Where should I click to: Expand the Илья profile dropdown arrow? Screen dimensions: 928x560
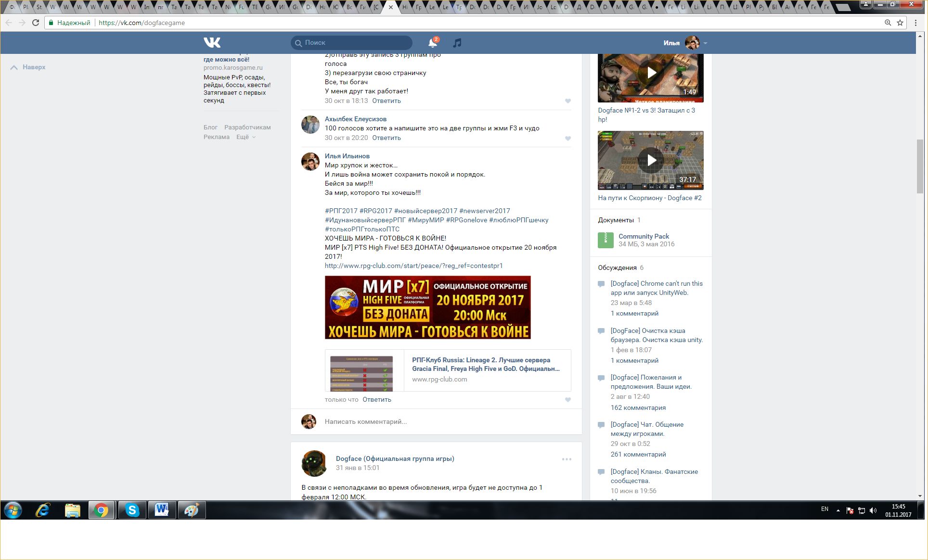(x=705, y=43)
